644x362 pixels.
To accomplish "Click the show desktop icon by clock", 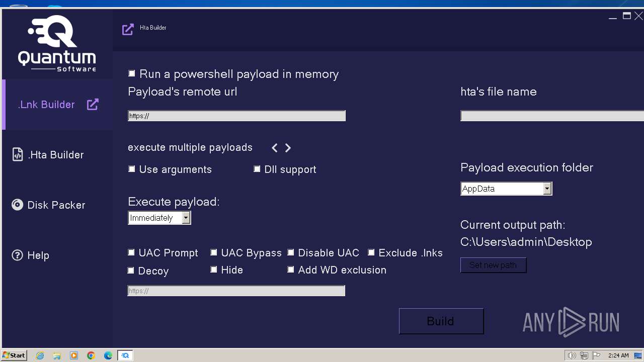I will point(637,355).
